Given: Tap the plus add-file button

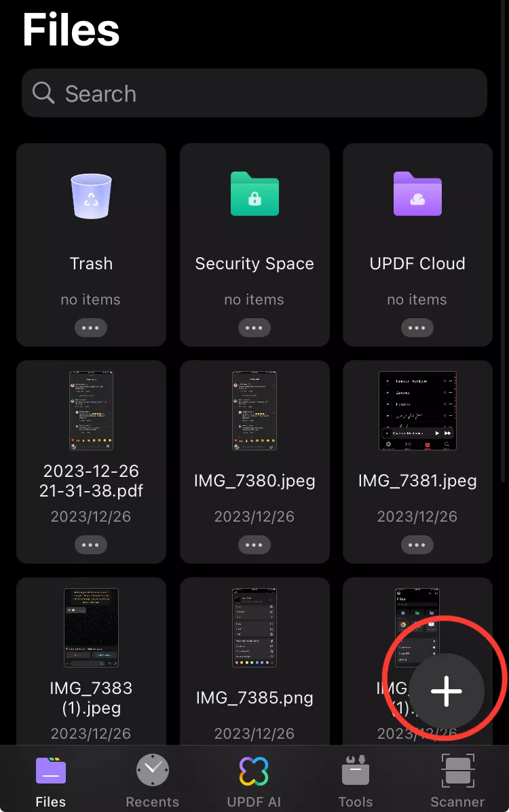Looking at the screenshot, I should pyautogui.click(x=447, y=691).
